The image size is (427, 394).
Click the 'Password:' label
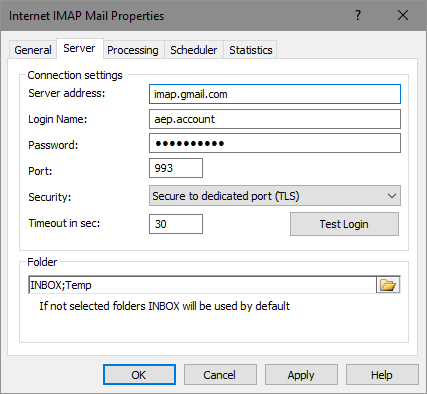click(53, 145)
